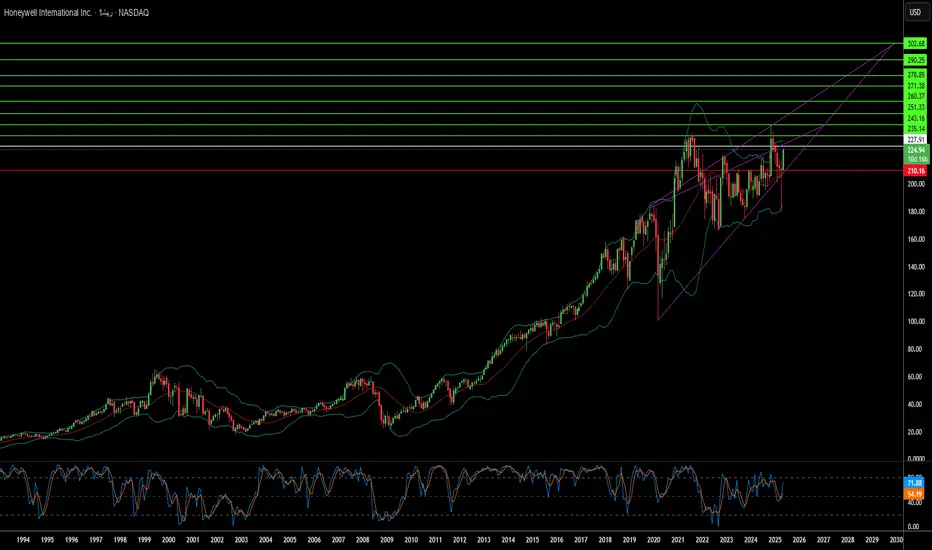Click the 2024 year on time axis

[751, 540]
